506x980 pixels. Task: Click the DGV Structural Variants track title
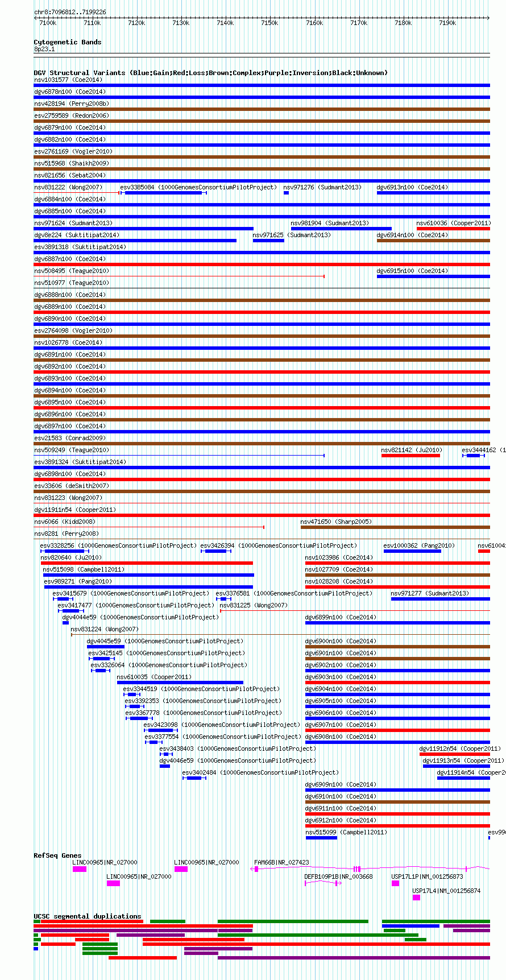click(x=210, y=73)
